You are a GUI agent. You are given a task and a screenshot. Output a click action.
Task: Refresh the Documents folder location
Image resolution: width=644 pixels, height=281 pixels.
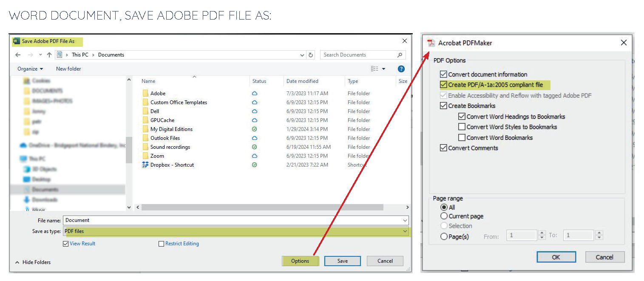pyautogui.click(x=311, y=55)
